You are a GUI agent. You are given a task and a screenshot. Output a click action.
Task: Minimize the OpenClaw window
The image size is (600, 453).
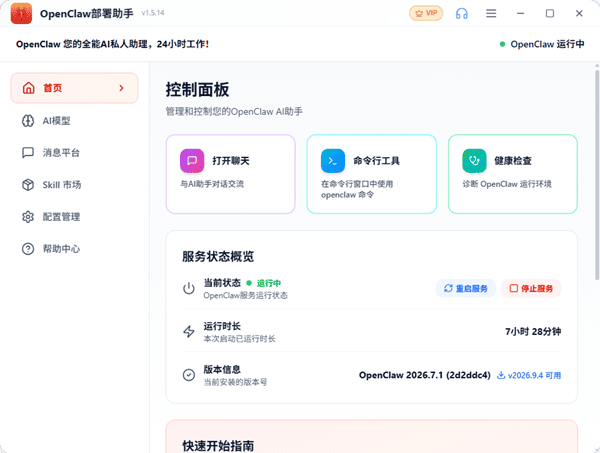click(520, 13)
